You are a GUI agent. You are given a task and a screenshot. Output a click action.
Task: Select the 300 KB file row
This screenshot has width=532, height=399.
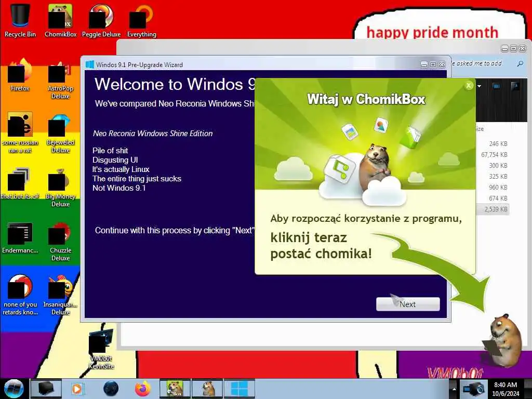point(493,166)
